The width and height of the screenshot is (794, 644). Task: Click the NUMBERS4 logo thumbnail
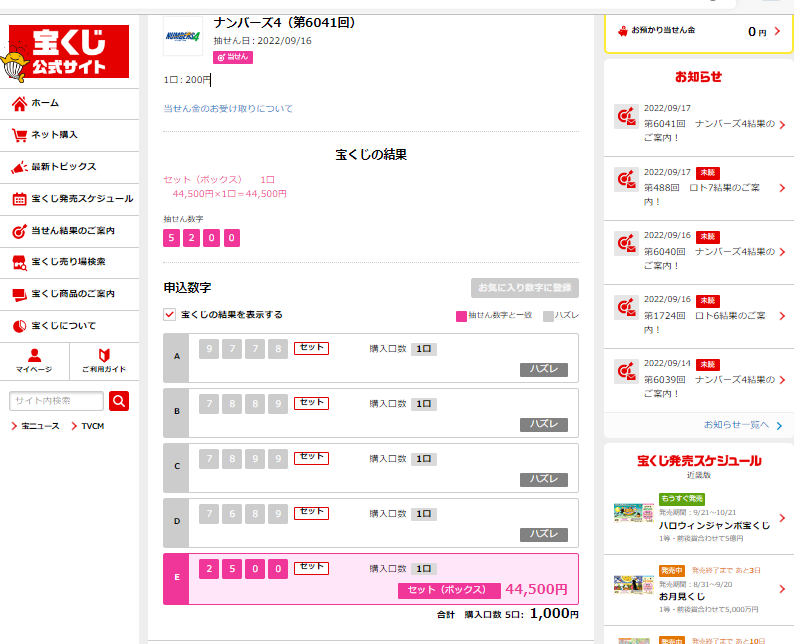(x=183, y=36)
